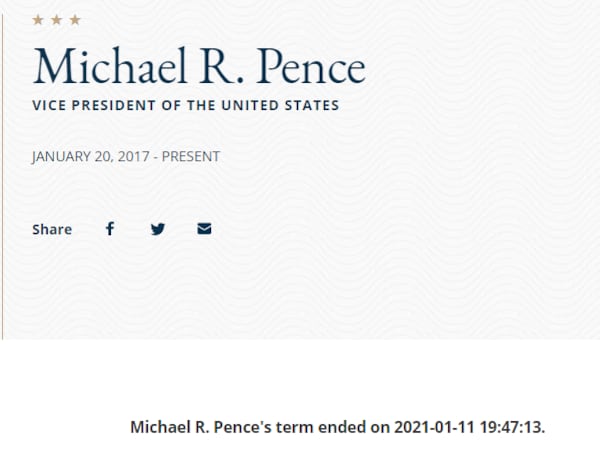This screenshot has width=600, height=470.
Task: Click the "January 20, 2017" start date
Action: point(89,157)
